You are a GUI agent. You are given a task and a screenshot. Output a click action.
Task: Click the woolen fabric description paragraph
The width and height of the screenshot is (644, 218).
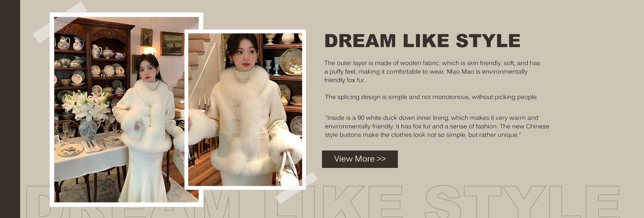432,72
